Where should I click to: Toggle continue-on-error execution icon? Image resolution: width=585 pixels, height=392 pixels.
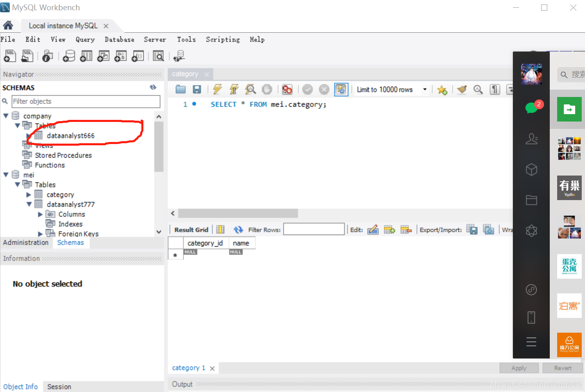pos(287,89)
